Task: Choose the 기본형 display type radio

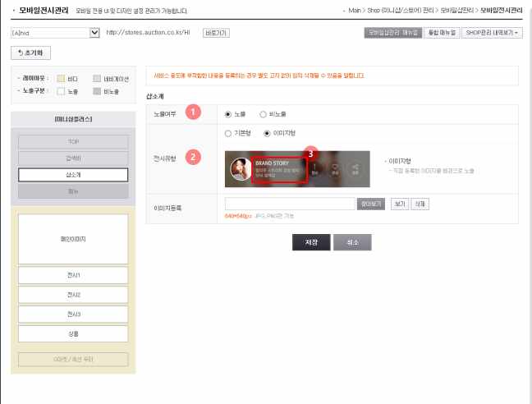Action: [x=228, y=133]
